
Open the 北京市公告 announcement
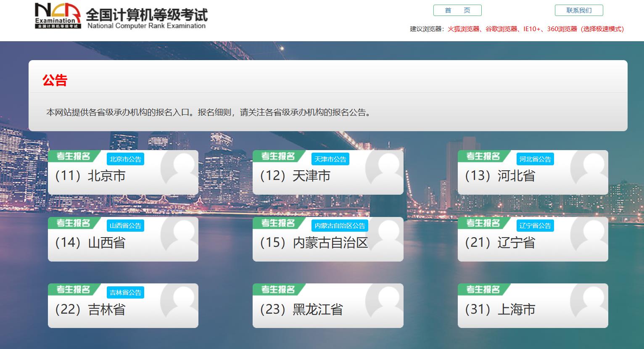[126, 159]
